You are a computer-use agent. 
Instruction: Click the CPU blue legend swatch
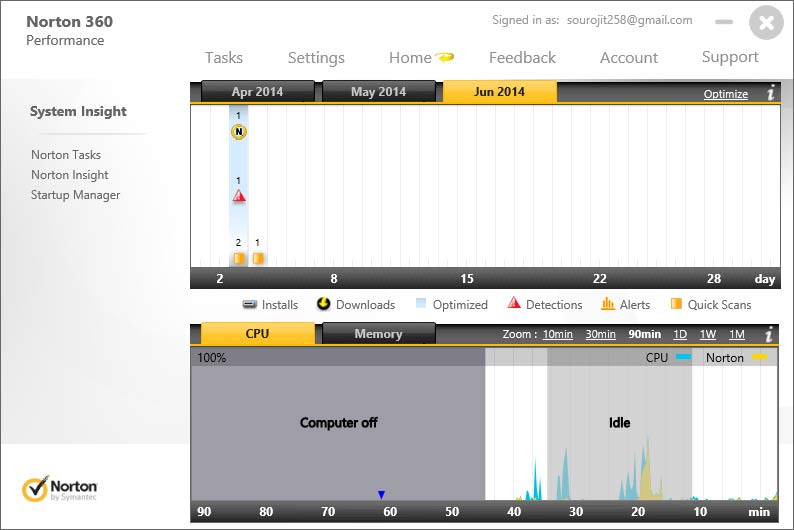[684, 357]
